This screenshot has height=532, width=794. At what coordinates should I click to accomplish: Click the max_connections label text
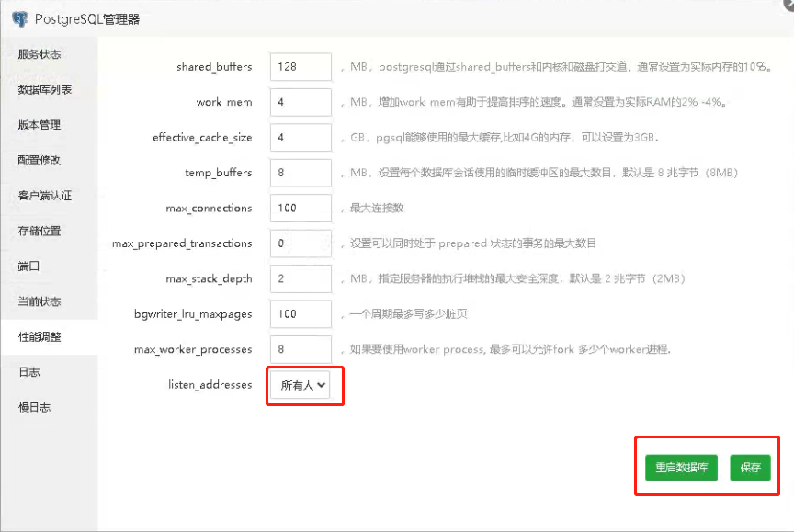tap(209, 208)
